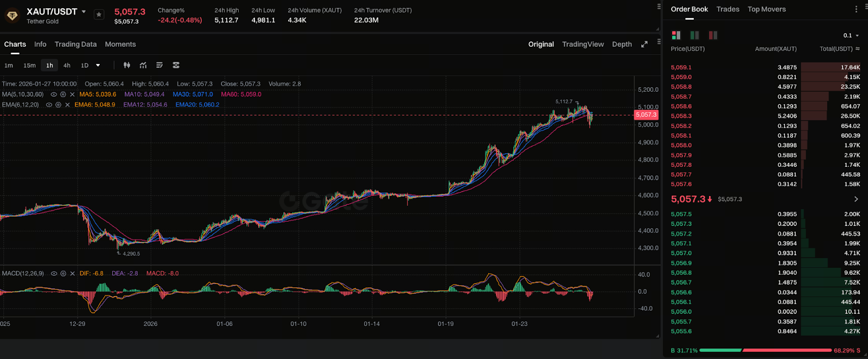The image size is (868, 359).
Task: Toggle visibility of the MACD(12,26,9) indicator
Action: point(54,274)
